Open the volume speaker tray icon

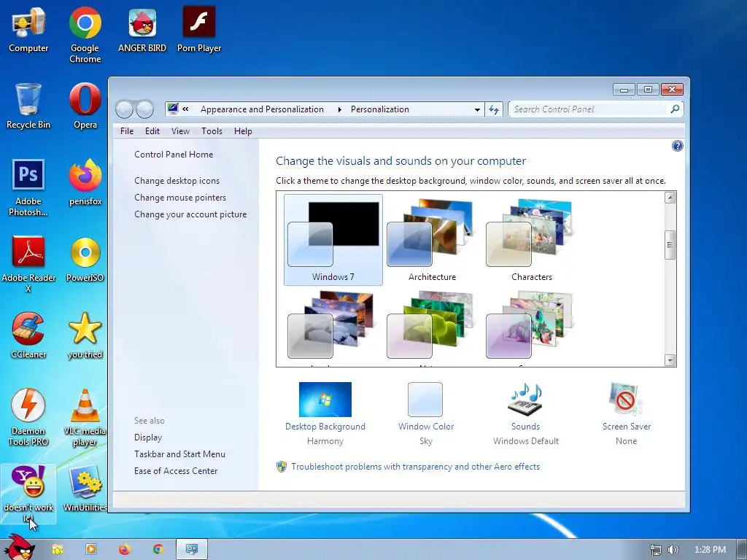pos(673,550)
